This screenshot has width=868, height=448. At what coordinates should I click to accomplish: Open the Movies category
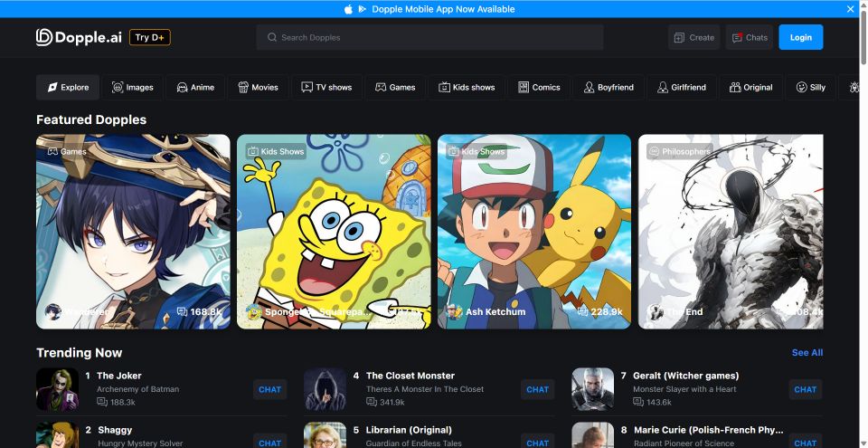pyautogui.click(x=258, y=88)
